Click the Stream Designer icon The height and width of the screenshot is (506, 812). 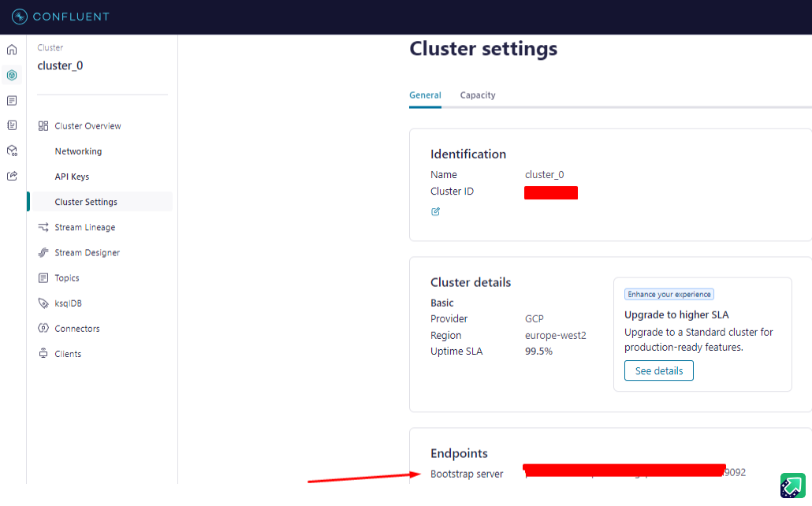(43, 253)
